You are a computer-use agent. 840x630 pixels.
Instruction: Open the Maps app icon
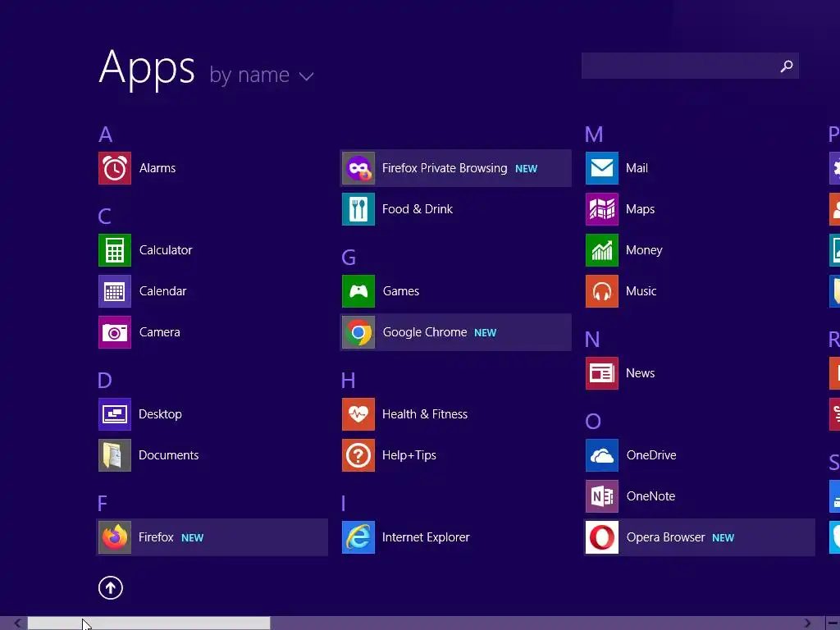coord(602,209)
